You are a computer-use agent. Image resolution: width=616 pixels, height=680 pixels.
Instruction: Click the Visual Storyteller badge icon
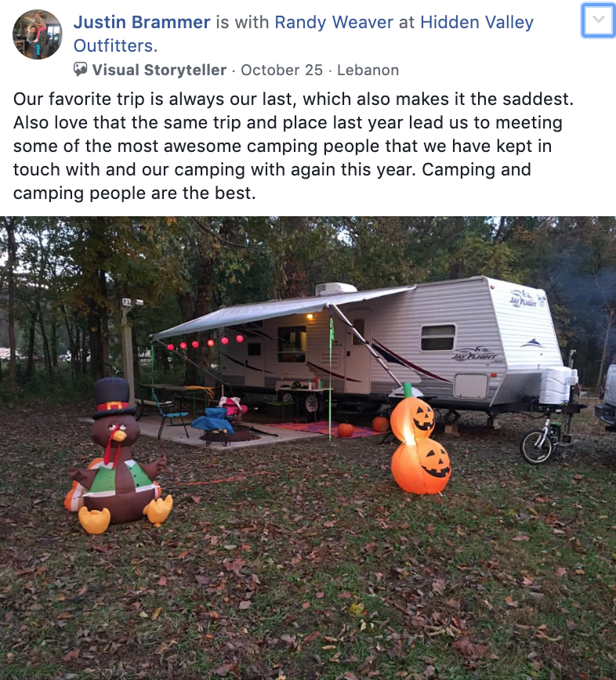tap(80, 70)
